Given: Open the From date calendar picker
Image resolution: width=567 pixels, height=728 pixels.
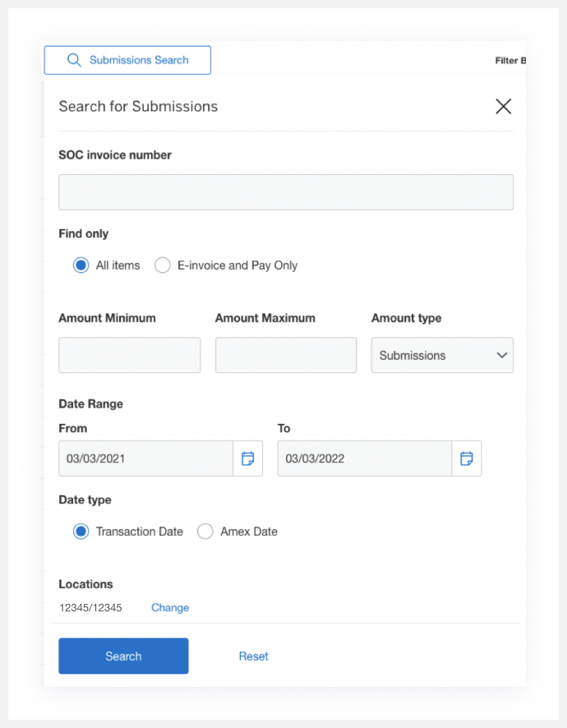Looking at the screenshot, I should [247, 458].
